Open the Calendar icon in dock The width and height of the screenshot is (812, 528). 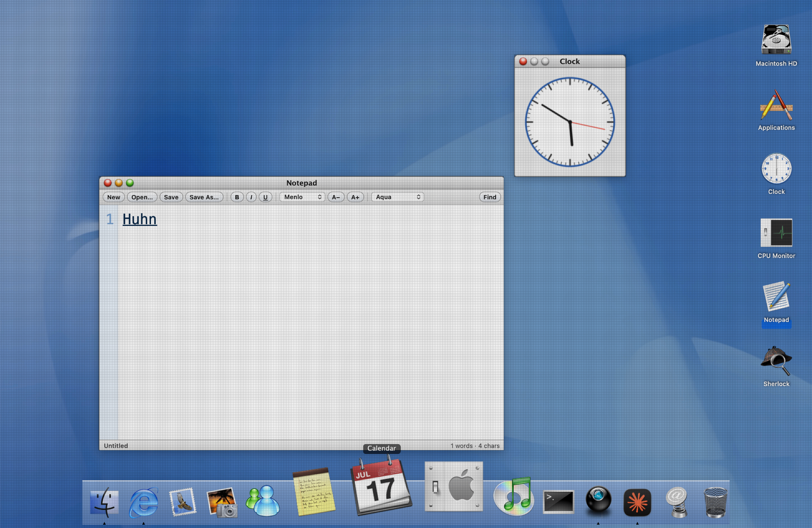tap(381, 487)
